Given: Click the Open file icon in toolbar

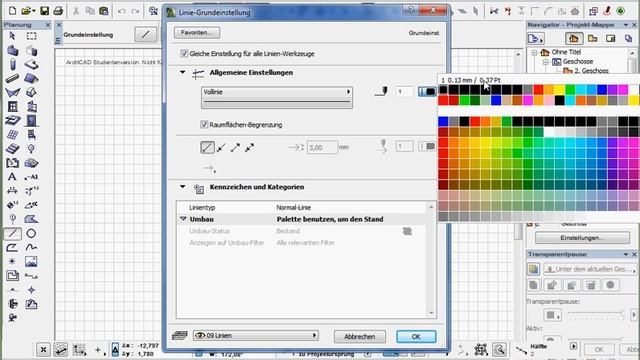Looking at the screenshot, I should pos(28,11).
